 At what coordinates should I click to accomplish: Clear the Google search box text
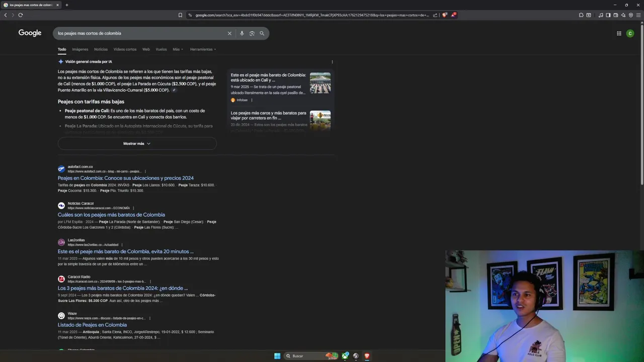click(x=229, y=33)
